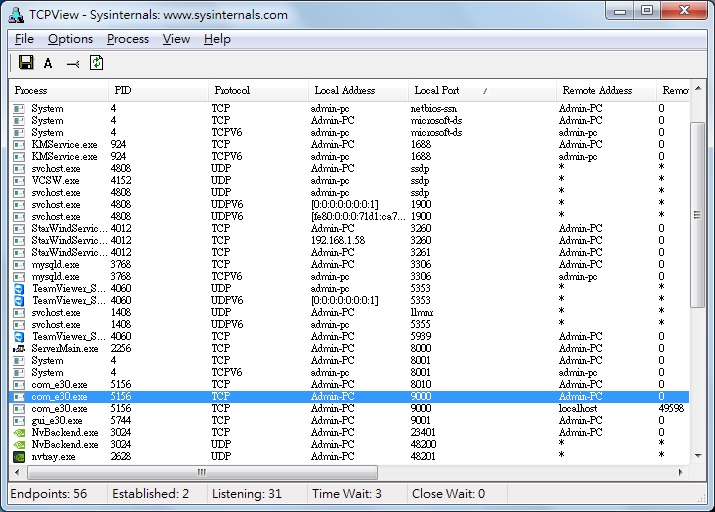Click PID 4152 cell

(x=120, y=181)
